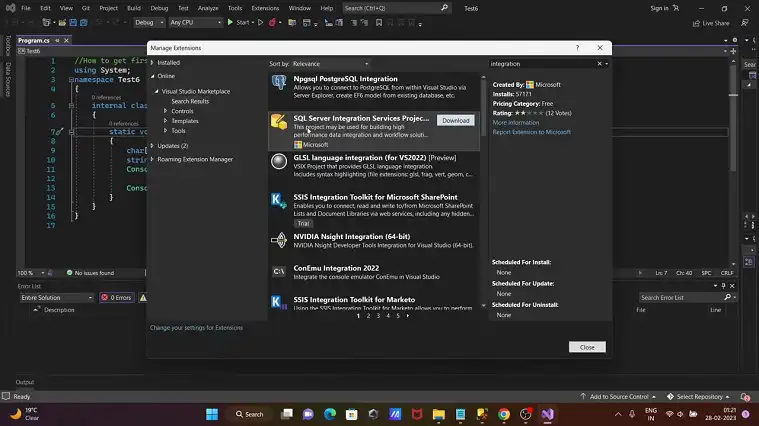Select the ConEmu Integration 2022 title
The height and width of the screenshot is (426, 759).
336,268
